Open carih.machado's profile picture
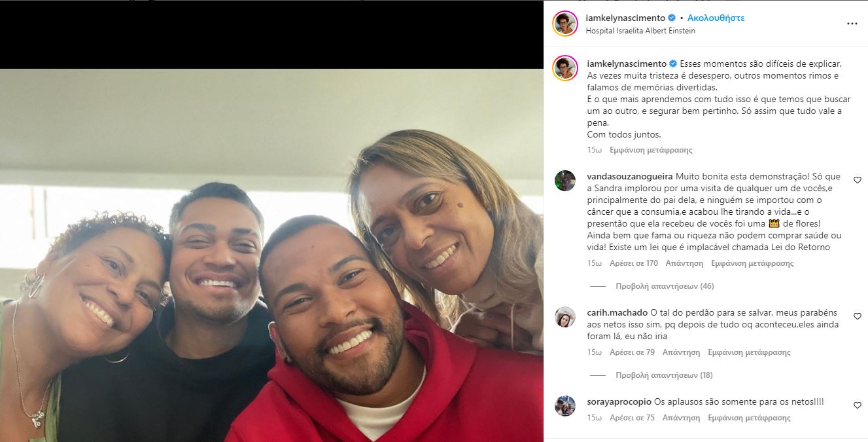Viewport: 868px width, 442px height. [565, 317]
